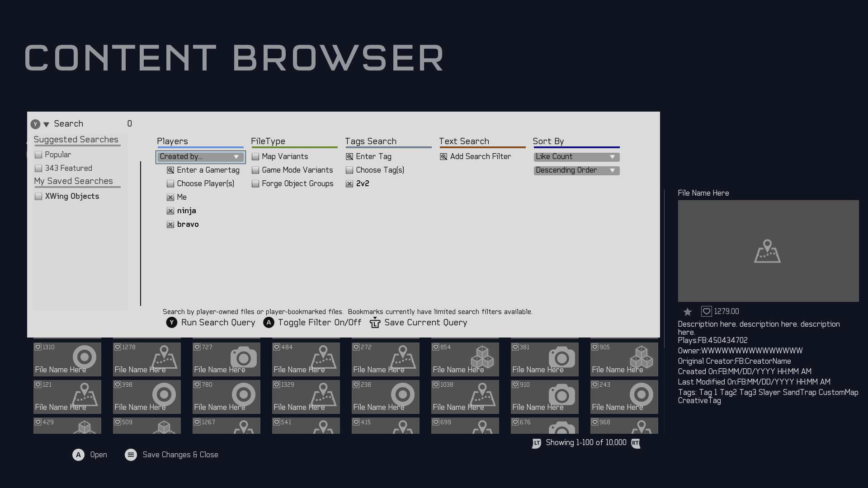Click the save icon beside Save Current Query
Screen dimensions: 868x488
[x=375, y=323]
